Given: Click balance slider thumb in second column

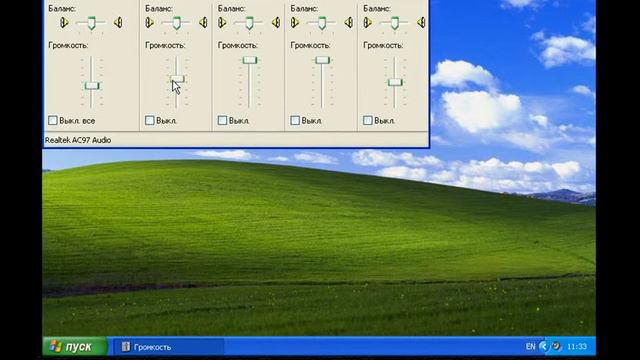Looking at the screenshot, I should pyautogui.click(x=177, y=23).
